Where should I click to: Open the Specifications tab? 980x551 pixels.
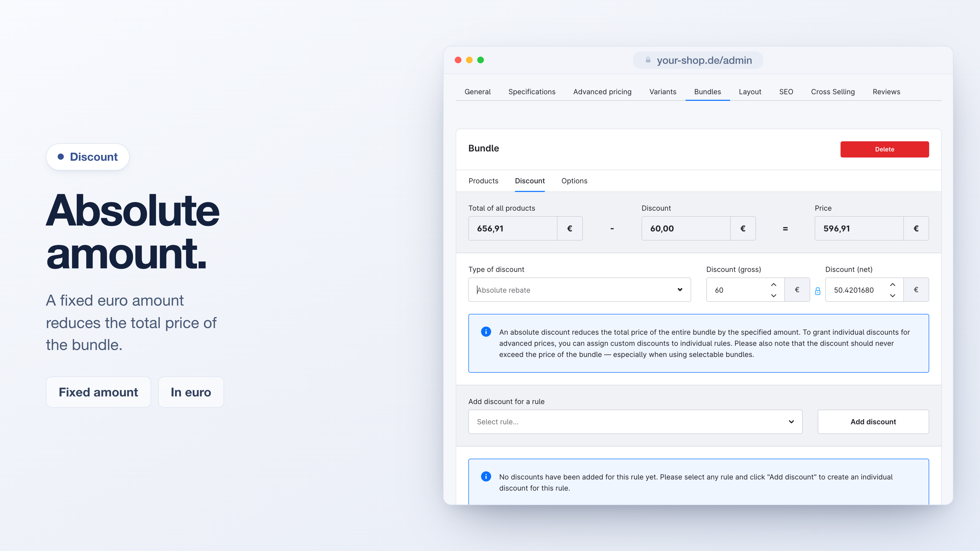tap(531, 92)
